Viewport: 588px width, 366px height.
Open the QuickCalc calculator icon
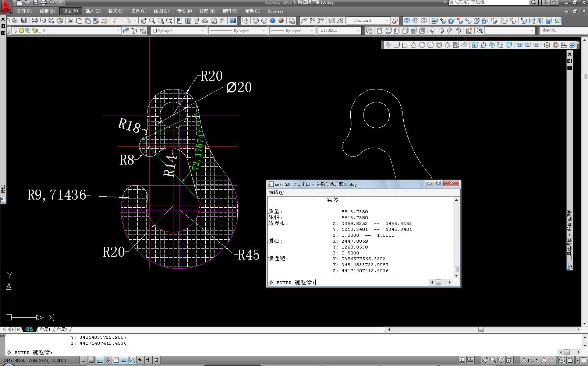point(222,21)
